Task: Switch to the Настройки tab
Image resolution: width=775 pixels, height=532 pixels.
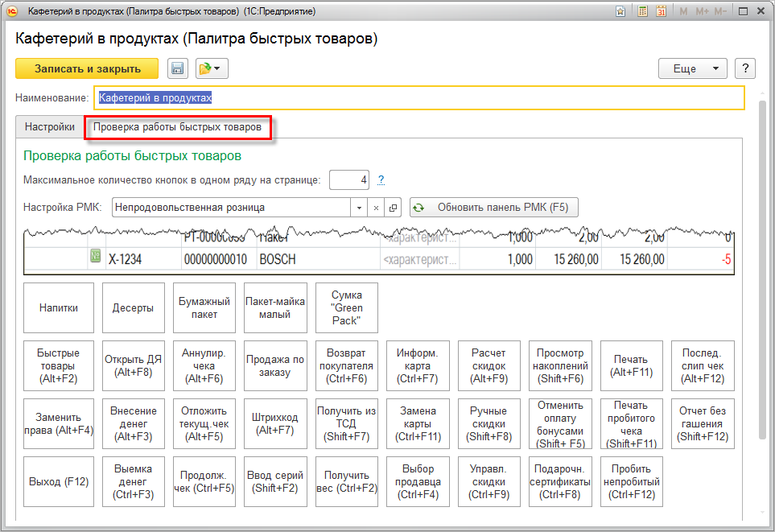Action: pyautogui.click(x=50, y=127)
